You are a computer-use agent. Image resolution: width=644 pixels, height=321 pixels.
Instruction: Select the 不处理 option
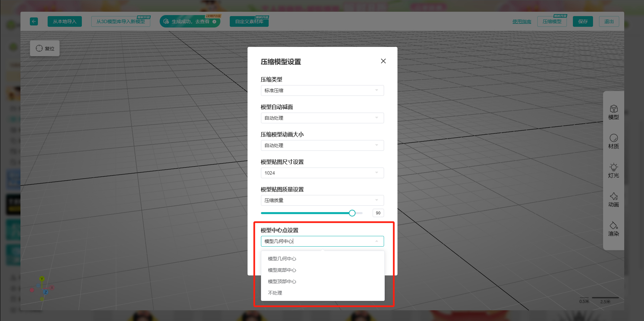(275, 293)
